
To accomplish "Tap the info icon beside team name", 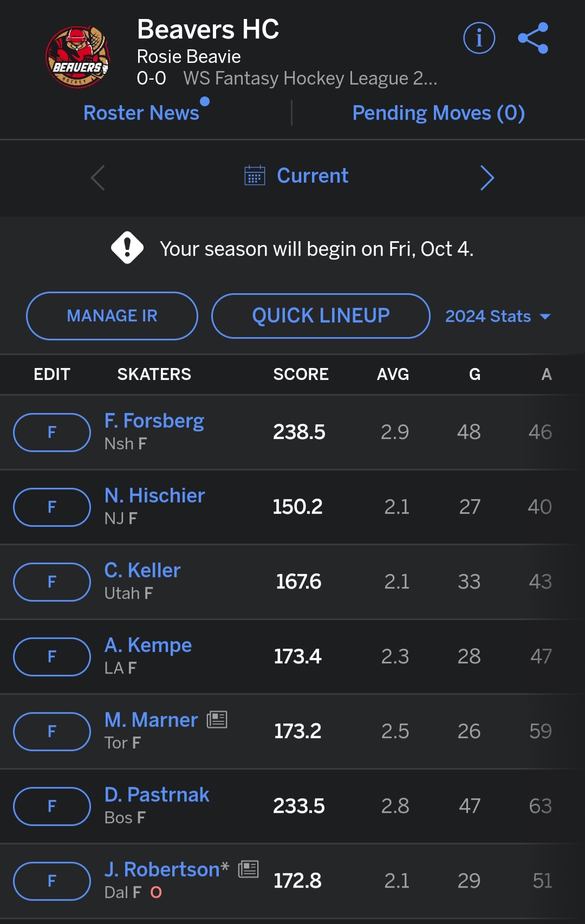I will tap(479, 38).
